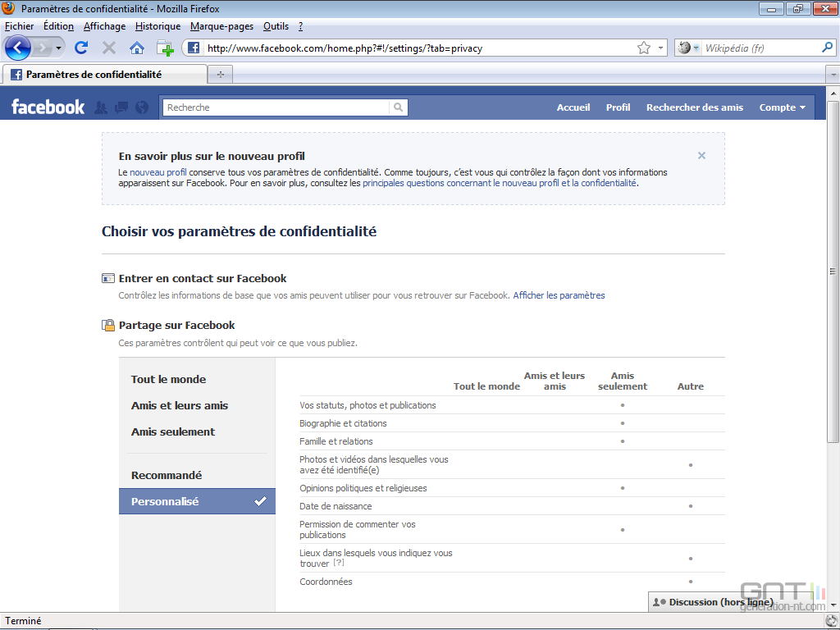
Task: Open the list all tabs dropdown
Action: click(833, 75)
